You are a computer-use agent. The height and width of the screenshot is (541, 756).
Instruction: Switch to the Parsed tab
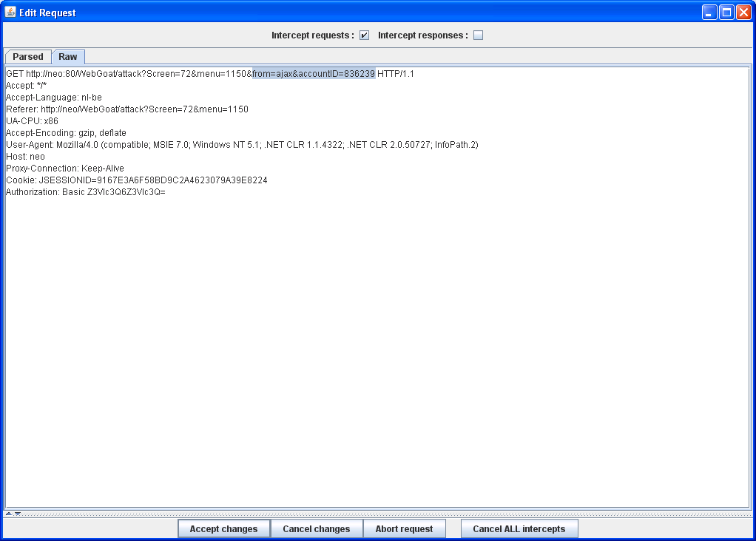coord(28,57)
